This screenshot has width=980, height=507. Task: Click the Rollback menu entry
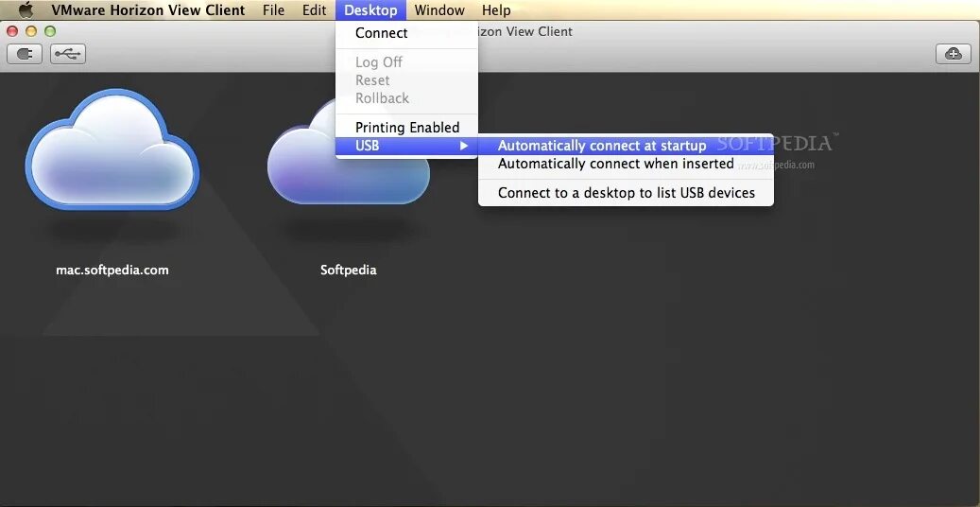(407, 98)
